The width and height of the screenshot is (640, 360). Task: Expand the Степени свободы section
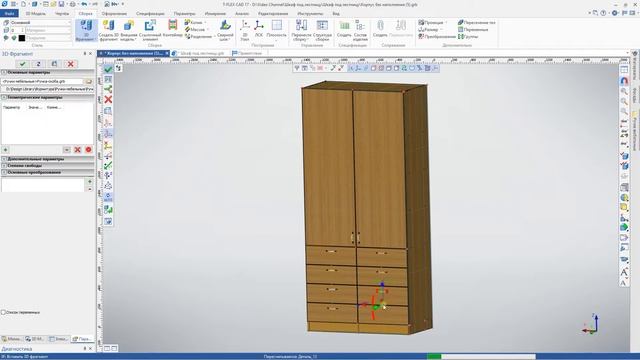(47, 166)
